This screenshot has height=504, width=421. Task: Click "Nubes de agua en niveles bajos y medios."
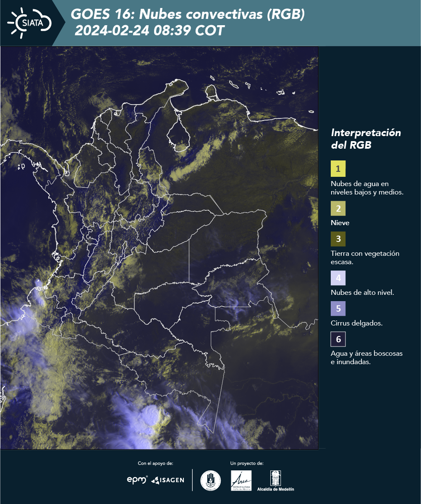click(367, 188)
